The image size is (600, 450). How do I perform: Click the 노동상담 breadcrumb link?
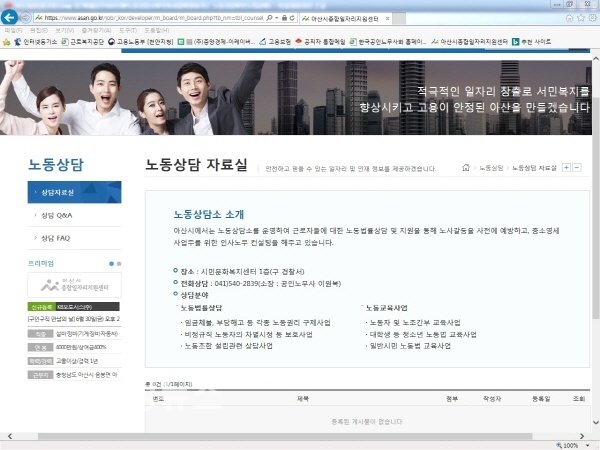click(x=489, y=168)
